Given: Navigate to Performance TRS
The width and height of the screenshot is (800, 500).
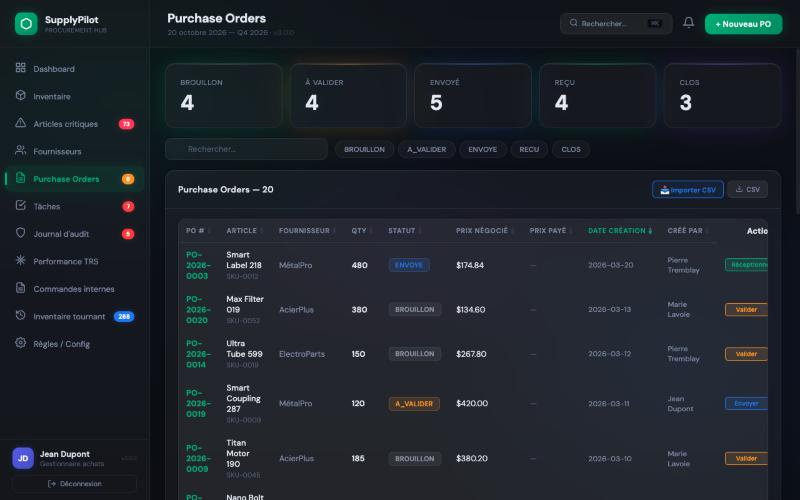Looking at the screenshot, I should [x=74, y=261].
